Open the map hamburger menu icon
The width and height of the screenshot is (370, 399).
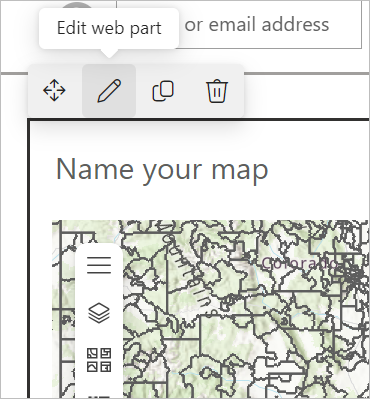(99, 265)
